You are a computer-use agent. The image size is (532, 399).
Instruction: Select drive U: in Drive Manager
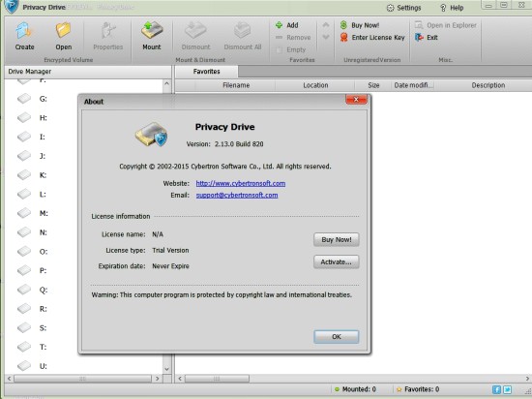tap(33, 366)
